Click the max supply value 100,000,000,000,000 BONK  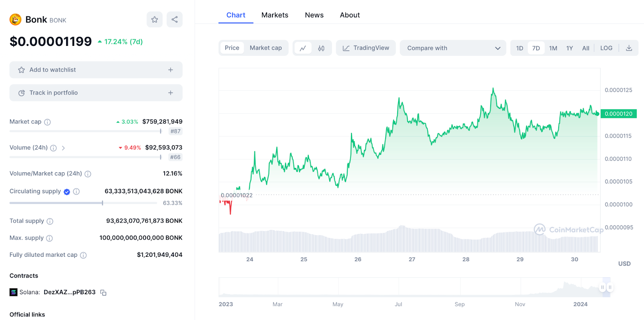tap(141, 238)
